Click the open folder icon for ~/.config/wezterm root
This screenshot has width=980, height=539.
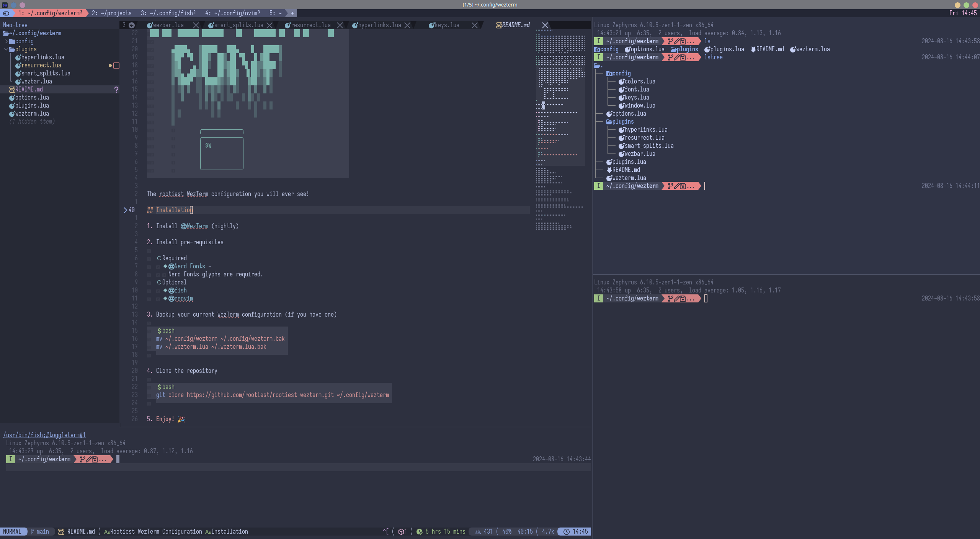point(6,33)
